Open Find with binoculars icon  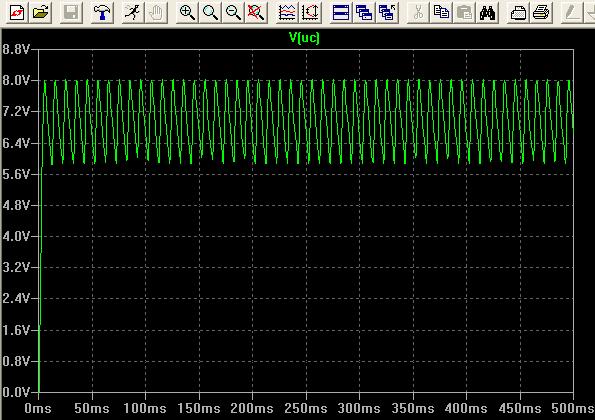(x=488, y=13)
